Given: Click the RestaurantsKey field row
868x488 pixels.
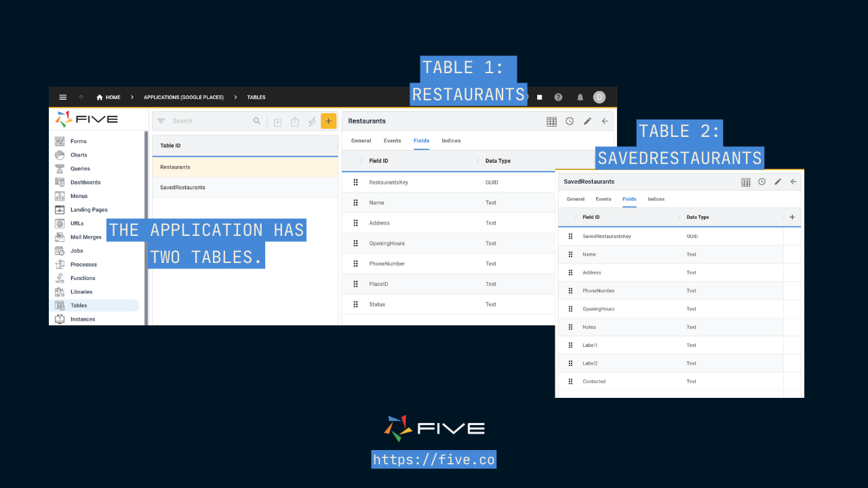Looking at the screenshot, I should (x=449, y=182).
